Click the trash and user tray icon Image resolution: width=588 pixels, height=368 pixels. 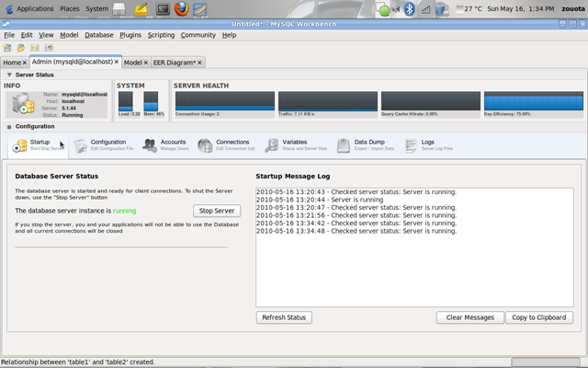(x=442, y=9)
